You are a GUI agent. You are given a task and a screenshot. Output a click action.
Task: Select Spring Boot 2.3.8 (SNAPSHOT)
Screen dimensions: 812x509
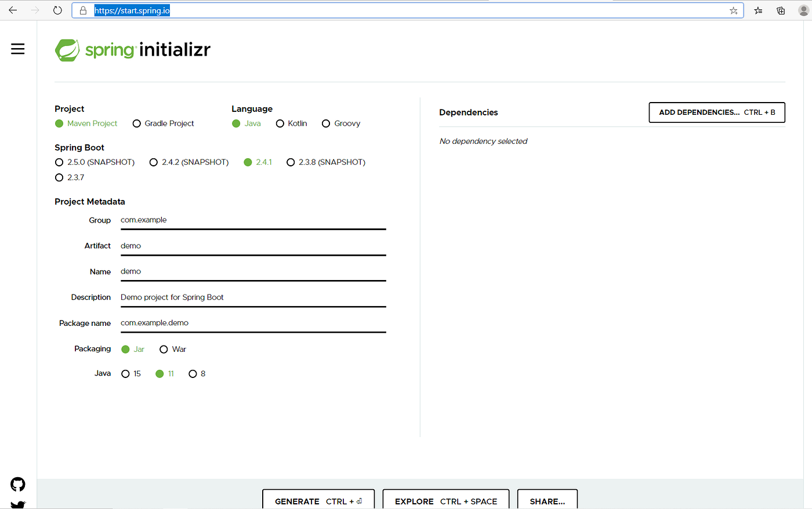(326, 162)
